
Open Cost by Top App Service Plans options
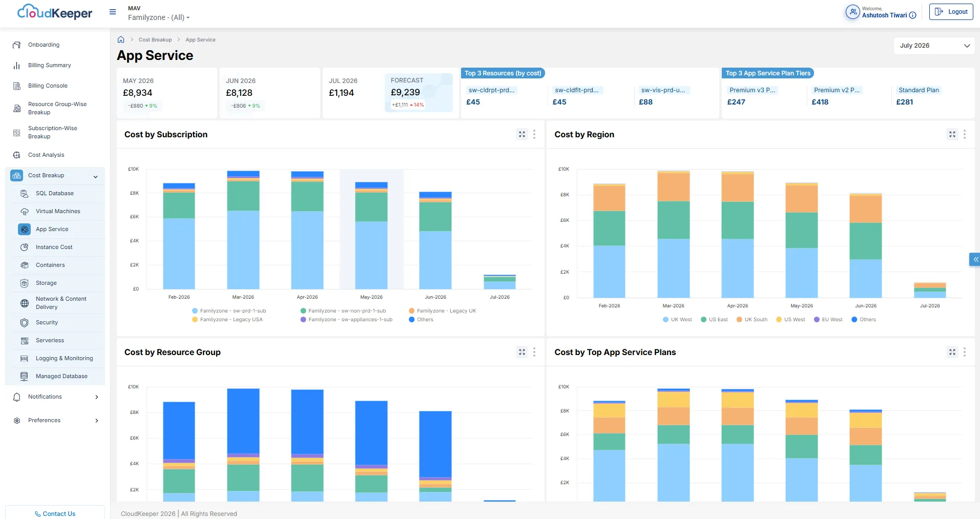coord(965,352)
